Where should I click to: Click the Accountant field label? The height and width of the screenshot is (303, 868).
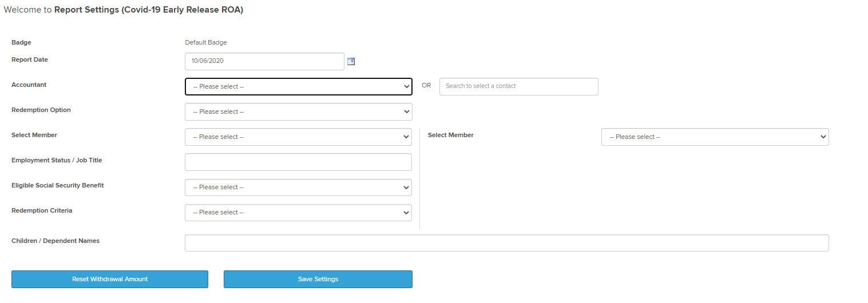click(x=29, y=85)
